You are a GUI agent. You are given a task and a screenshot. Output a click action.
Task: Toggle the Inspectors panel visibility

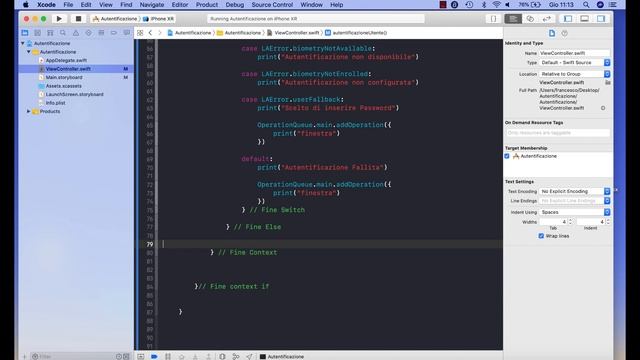(601, 19)
